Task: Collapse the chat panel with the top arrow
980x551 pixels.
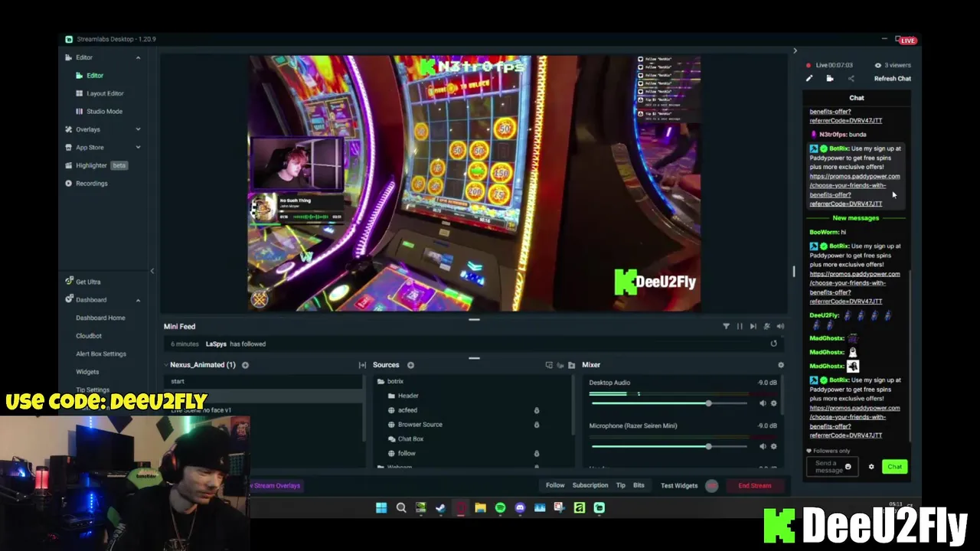Action: point(795,51)
